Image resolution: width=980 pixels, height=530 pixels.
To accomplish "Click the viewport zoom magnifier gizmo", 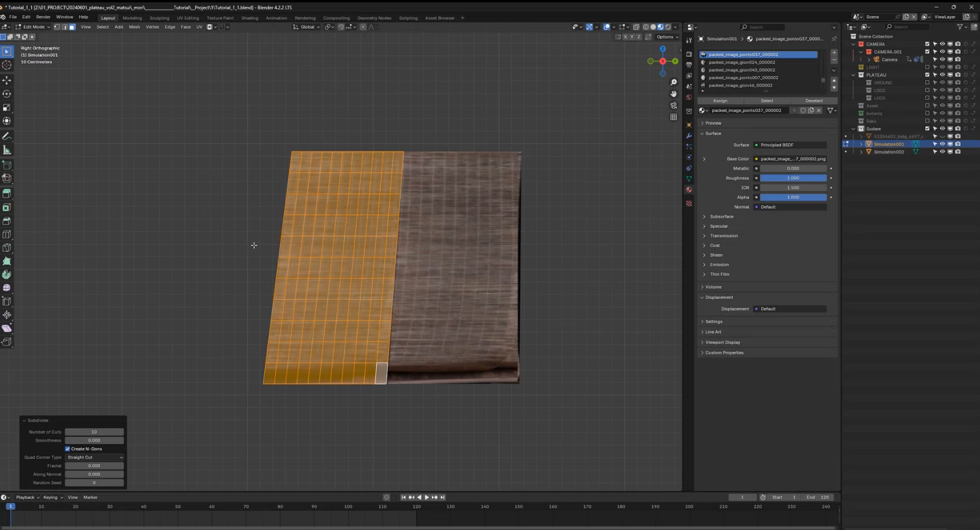I will 673,82.
